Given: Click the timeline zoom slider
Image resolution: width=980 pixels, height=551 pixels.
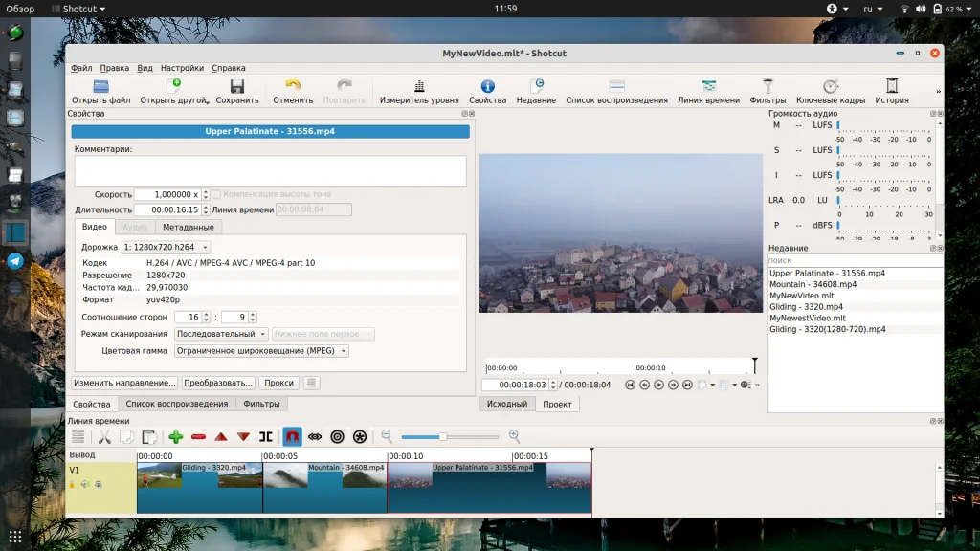Looking at the screenshot, I should point(442,437).
